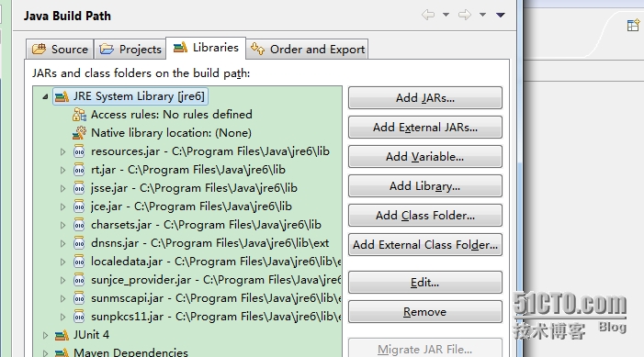Click the JUnit 4 library icon
The height and width of the screenshot is (357, 644).
(x=62, y=335)
